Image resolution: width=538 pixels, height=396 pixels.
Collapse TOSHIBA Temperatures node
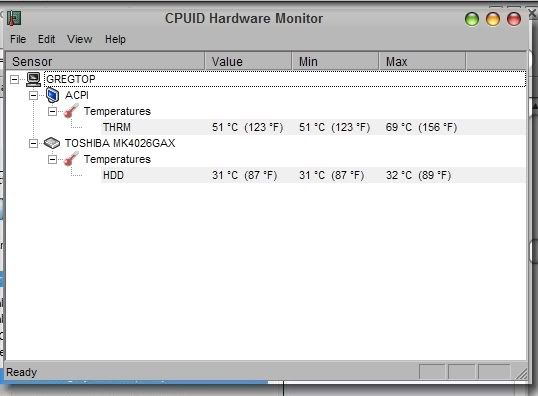coord(52,160)
